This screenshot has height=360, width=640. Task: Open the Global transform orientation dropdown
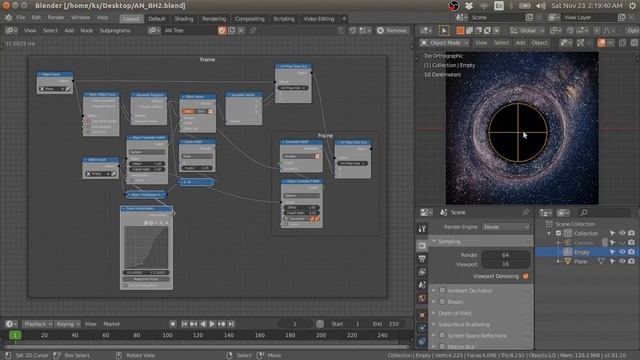coord(527,31)
